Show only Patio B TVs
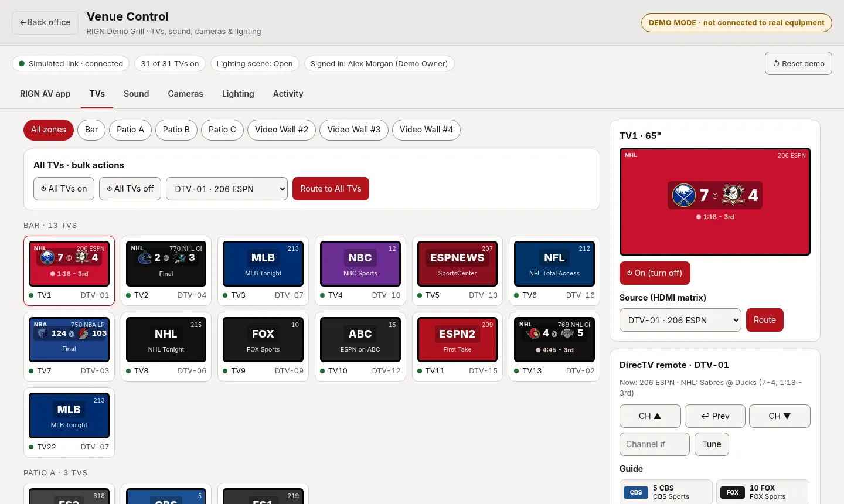 [x=176, y=130]
